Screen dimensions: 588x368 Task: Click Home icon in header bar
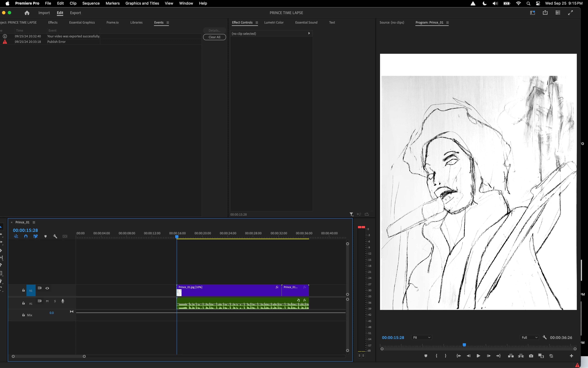pyautogui.click(x=27, y=13)
